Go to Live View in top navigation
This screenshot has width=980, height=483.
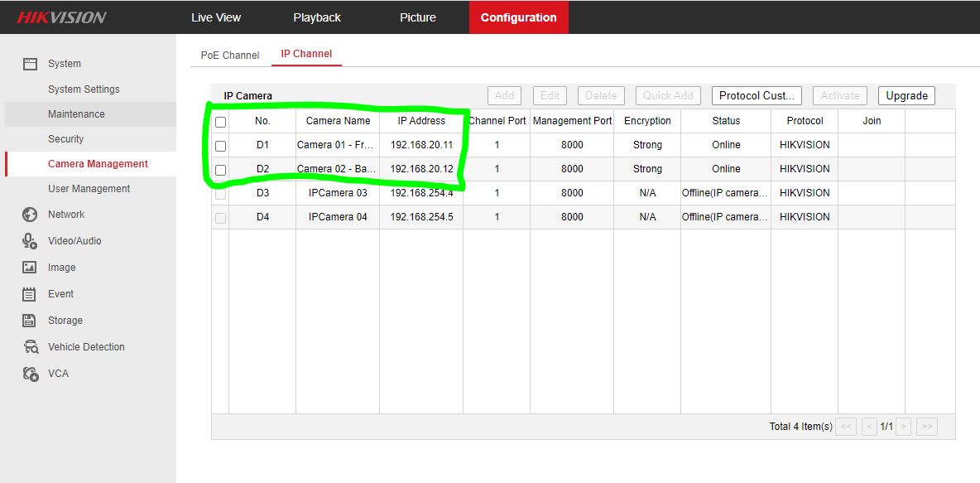(x=216, y=17)
